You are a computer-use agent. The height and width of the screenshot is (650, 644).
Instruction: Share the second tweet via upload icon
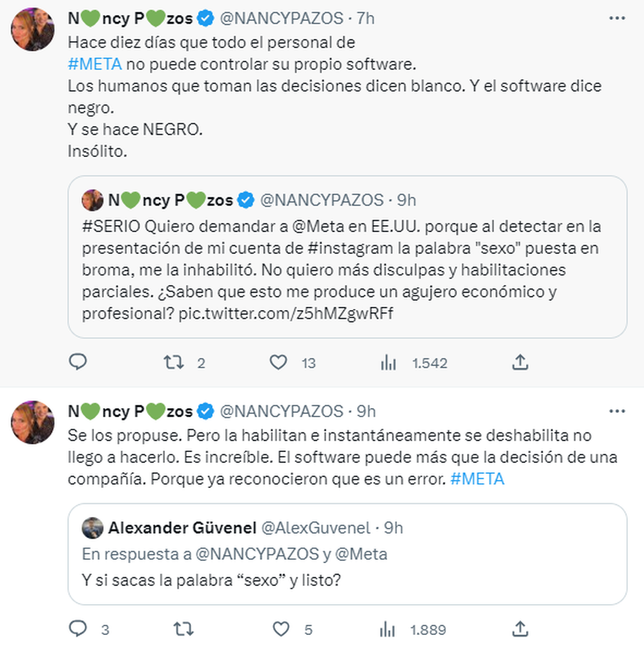click(x=520, y=629)
